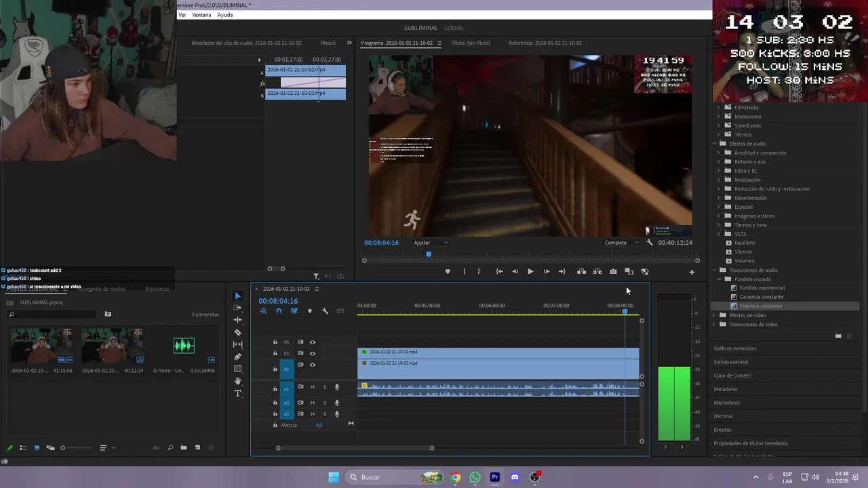Open the Color de Lumetri panel
Image resolution: width=868 pixels, height=488 pixels.
click(x=732, y=375)
